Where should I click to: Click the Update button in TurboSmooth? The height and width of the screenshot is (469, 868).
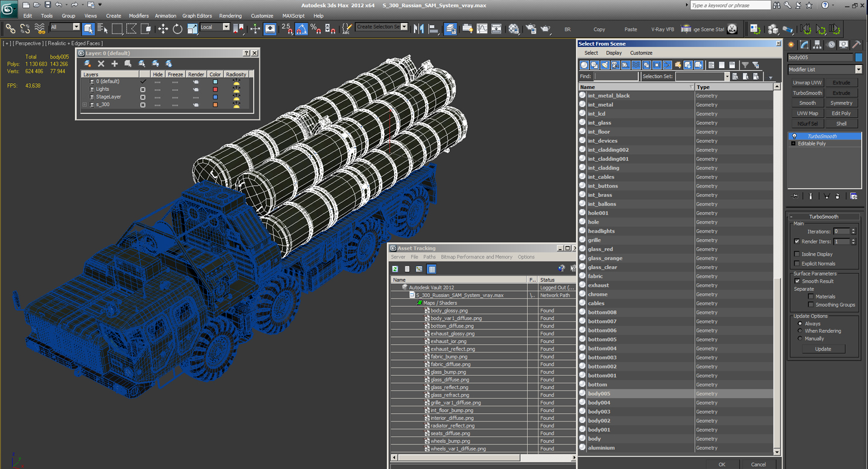coord(823,349)
